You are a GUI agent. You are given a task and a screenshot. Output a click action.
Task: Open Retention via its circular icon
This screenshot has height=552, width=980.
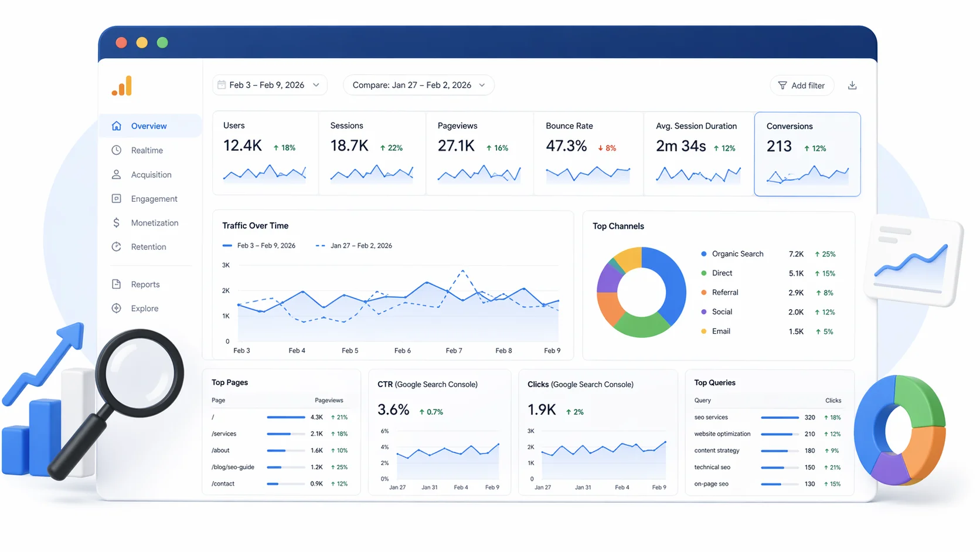tap(117, 247)
